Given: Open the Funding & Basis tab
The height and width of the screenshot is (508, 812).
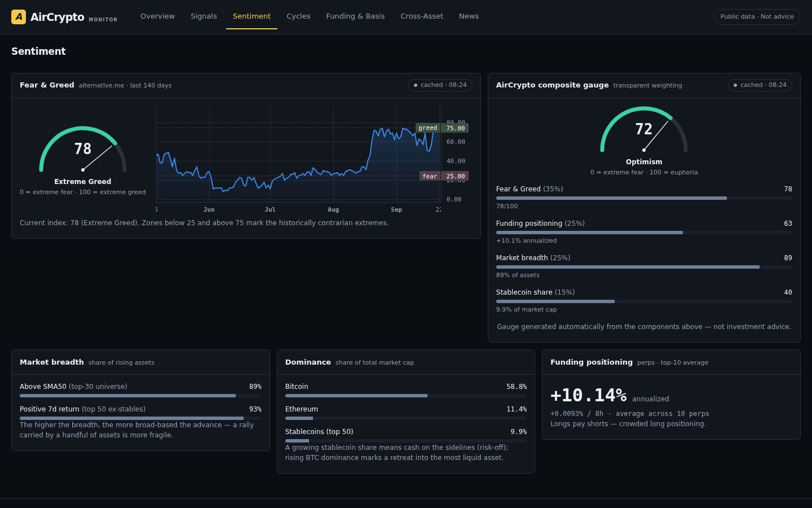Looking at the screenshot, I should click(355, 16).
